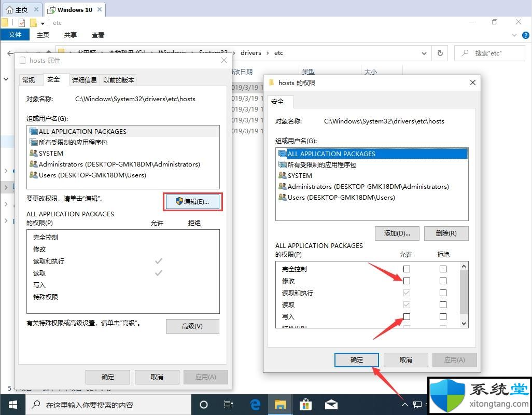532x415 pixels.
Task: Switch to 详细信息 tab in hosts 属性
Action: tap(85, 80)
